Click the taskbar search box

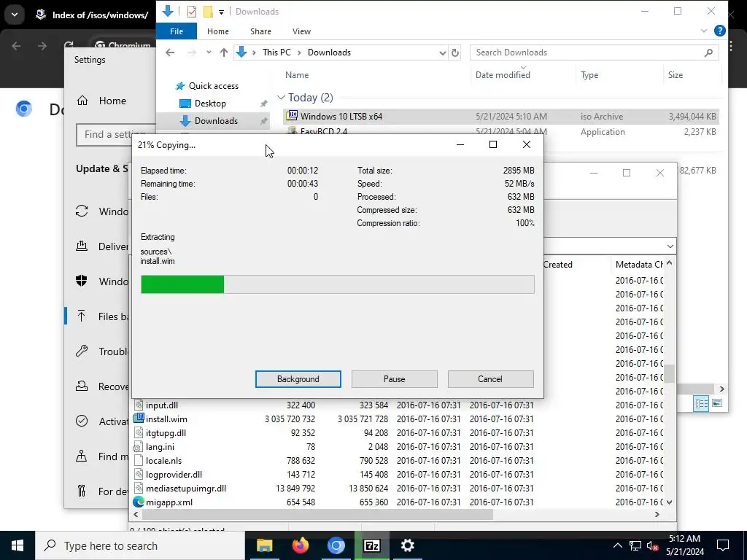pyautogui.click(x=140, y=545)
